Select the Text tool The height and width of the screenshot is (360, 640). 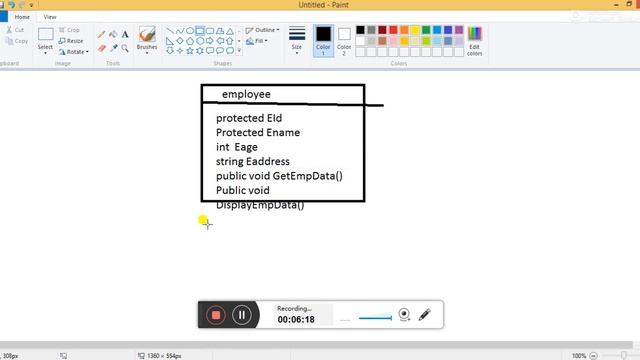125,35
